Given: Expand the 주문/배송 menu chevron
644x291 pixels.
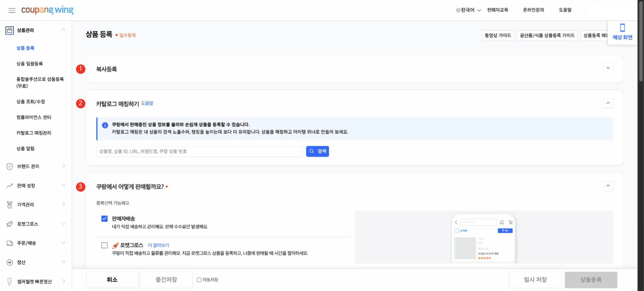Looking at the screenshot, I should [63, 243].
